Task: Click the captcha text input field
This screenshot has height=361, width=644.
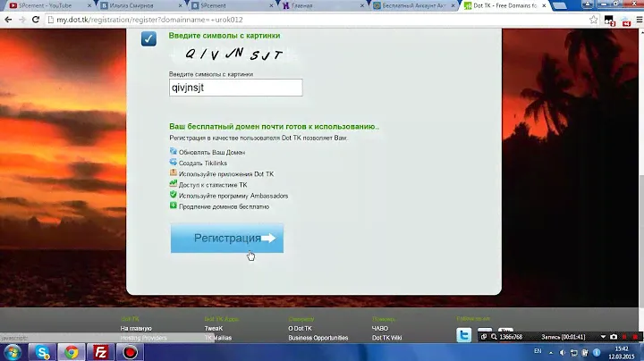Action: 235,88
